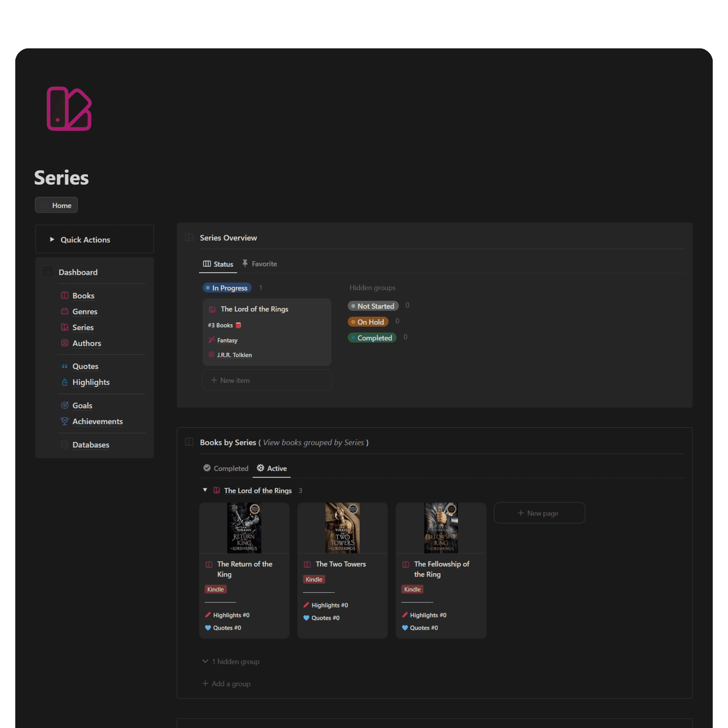Switch to the Completed books tab
Screen dimensions: 728x728
pos(226,468)
